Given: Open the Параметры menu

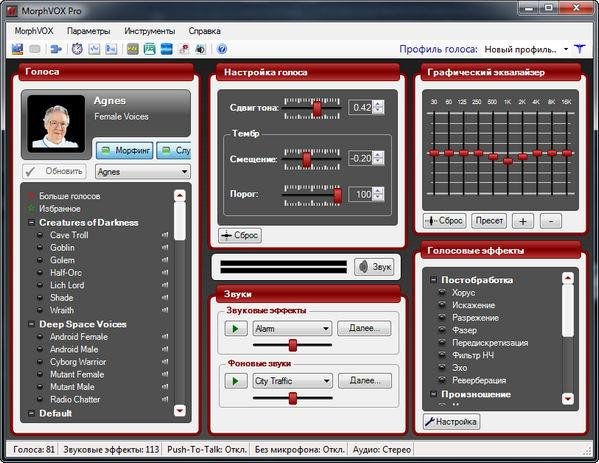Looking at the screenshot, I should pos(89,31).
